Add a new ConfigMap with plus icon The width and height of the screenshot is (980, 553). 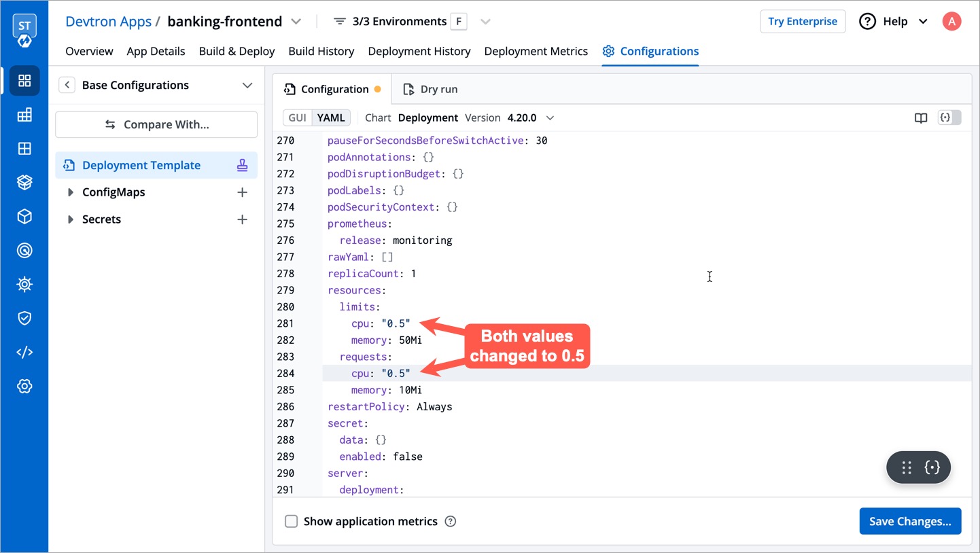(x=242, y=192)
